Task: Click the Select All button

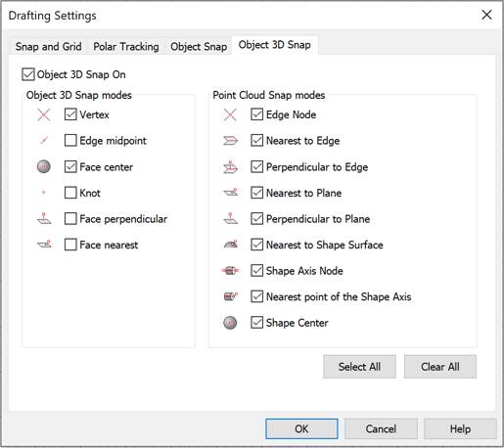Action: coord(359,367)
